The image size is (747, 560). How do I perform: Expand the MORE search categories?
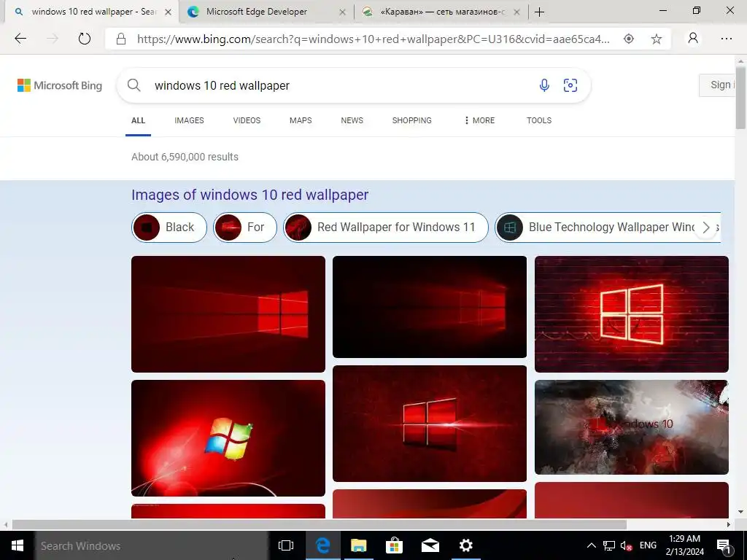(x=479, y=120)
